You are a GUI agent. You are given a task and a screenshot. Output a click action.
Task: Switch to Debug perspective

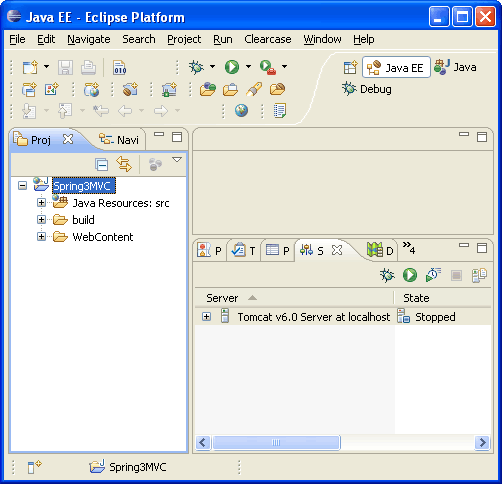(367, 89)
